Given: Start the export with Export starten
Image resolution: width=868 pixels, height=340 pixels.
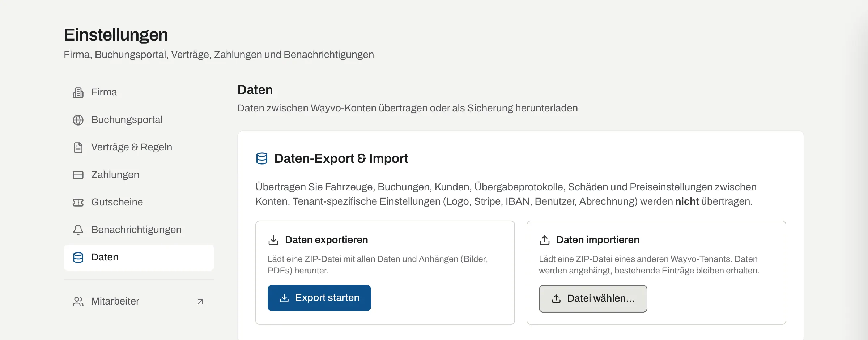Looking at the screenshot, I should click(x=319, y=298).
